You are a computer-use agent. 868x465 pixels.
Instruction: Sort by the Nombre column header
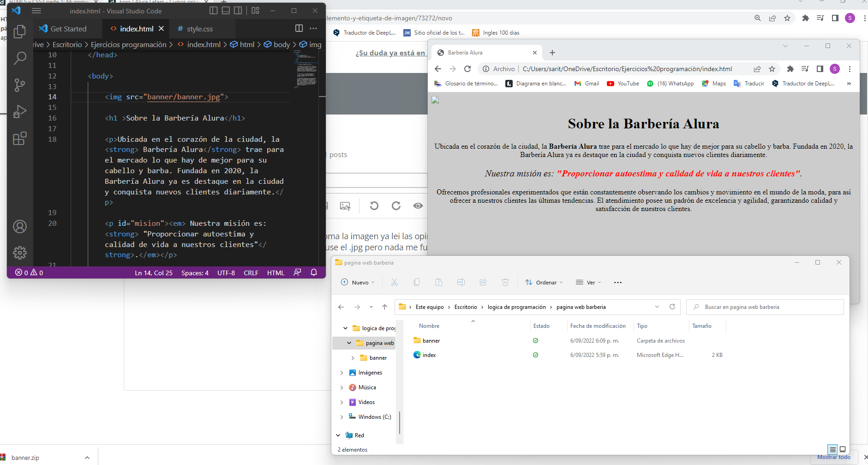(x=429, y=326)
